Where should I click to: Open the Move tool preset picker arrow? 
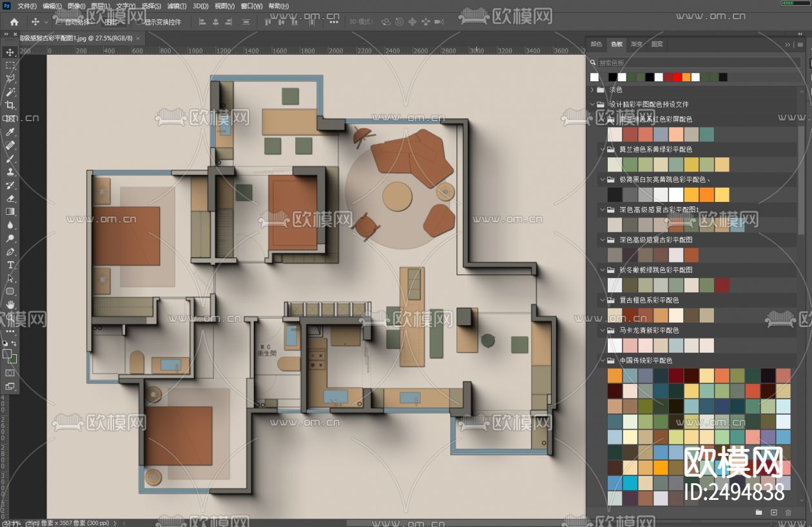(x=46, y=22)
